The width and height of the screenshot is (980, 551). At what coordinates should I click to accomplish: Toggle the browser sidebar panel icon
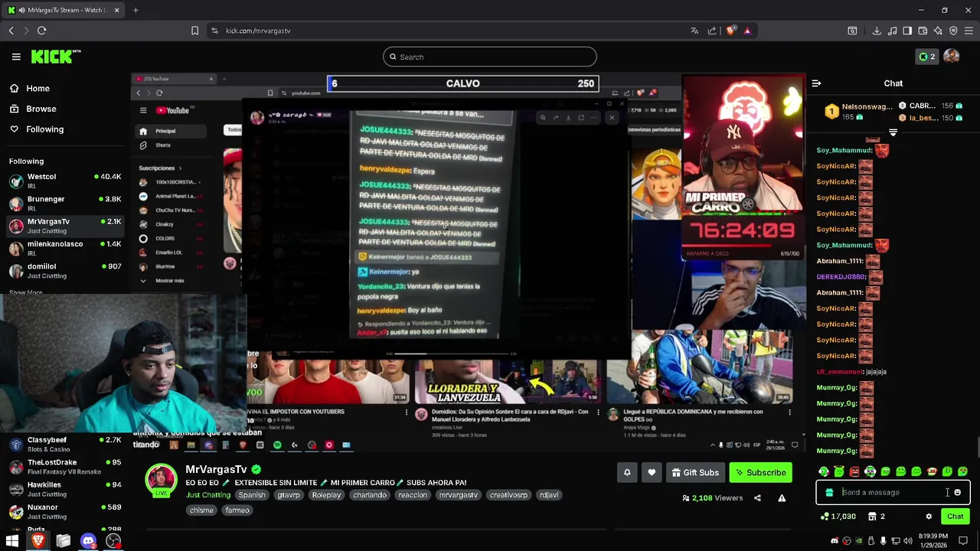[x=907, y=31]
